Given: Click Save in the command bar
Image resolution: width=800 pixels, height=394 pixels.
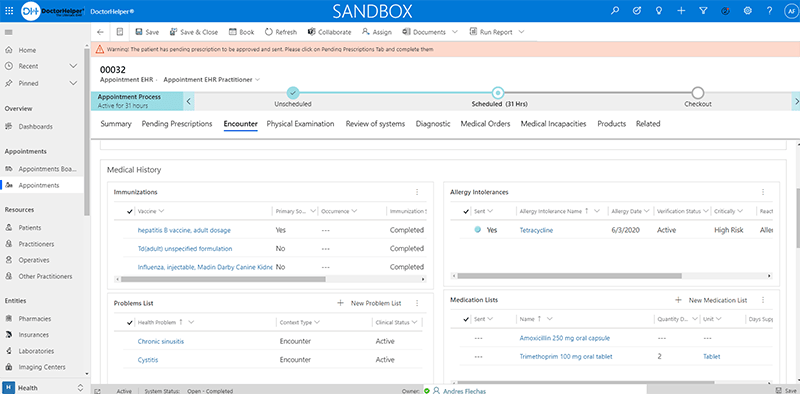Looking at the screenshot, I should (x=147, y=32).
